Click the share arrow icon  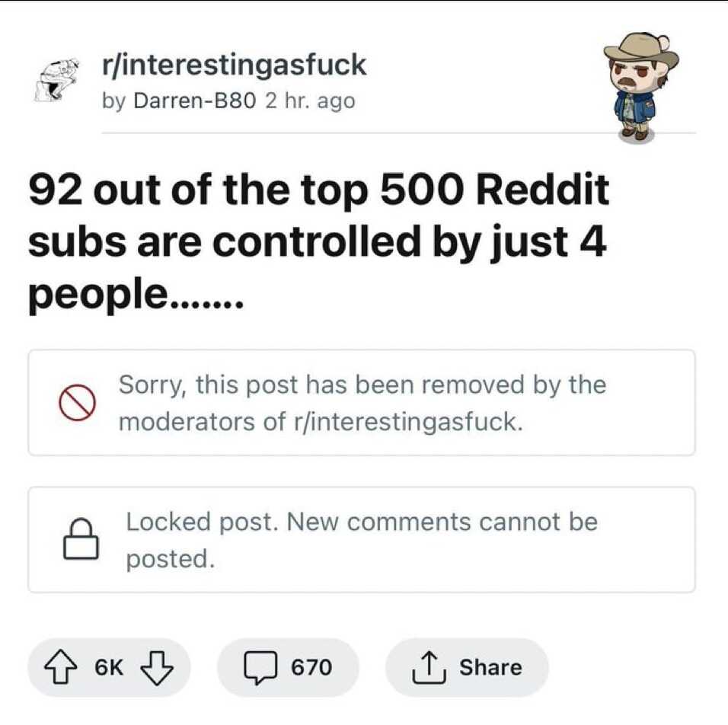(429, 667)
